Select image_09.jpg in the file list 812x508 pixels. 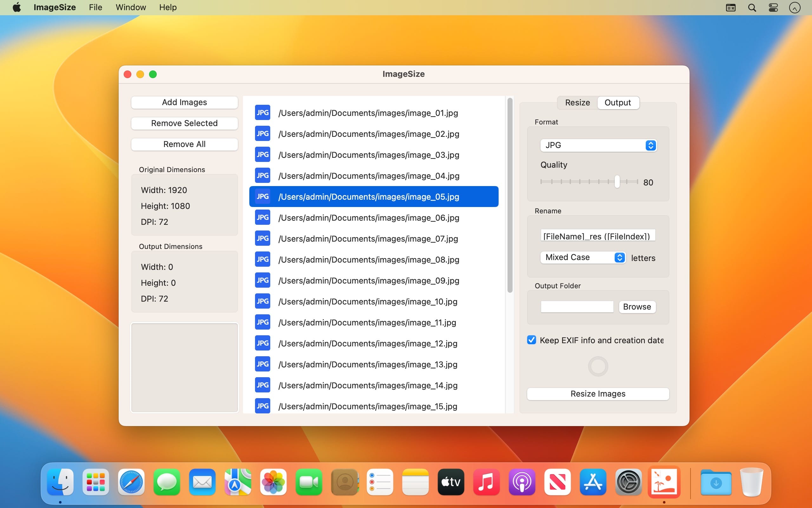(374, 281)
